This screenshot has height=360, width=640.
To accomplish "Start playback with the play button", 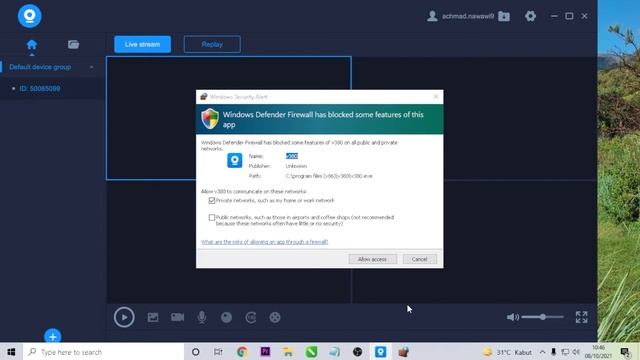I will coord(124,317).
